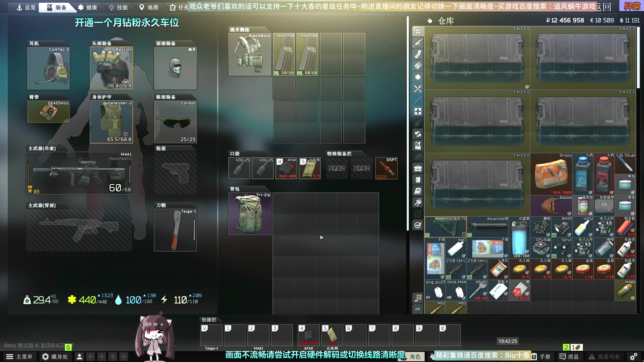
Task: Toggle the all-items grid filter button
Action: (x=418, y=32)
